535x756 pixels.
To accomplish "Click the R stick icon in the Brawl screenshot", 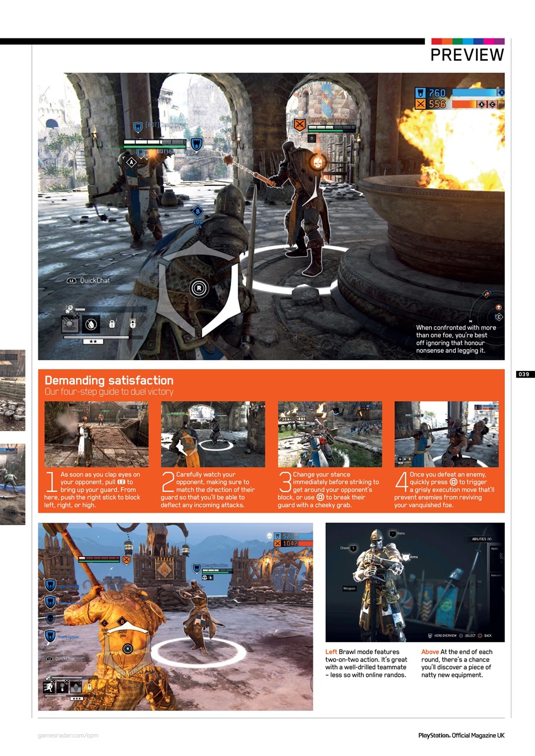I will [x=127, y=649].
